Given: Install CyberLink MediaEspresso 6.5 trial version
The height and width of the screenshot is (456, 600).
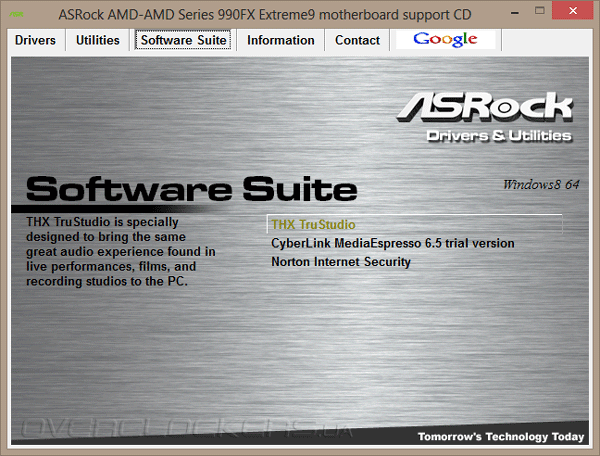Looking at the screenshot, I should pyautogui.click(x=393, y=243).
